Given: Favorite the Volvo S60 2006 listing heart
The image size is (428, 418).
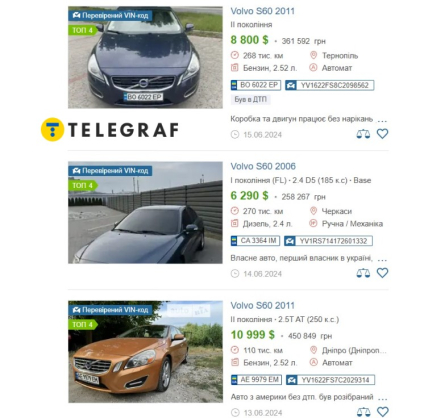Looking at the screenshot, I should point(382,273).
